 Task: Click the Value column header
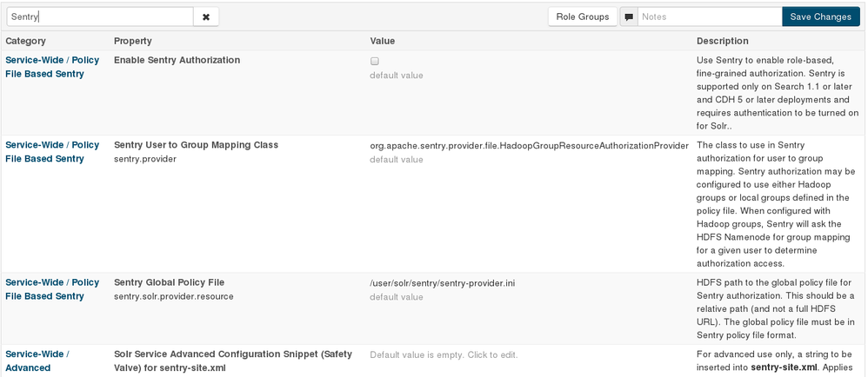point(383,41)
